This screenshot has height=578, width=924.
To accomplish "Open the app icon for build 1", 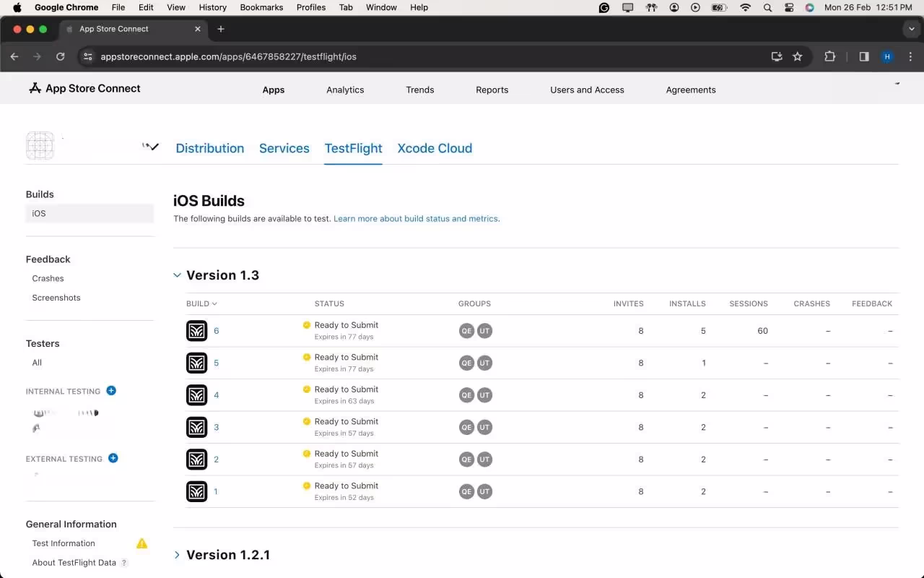I will coord(196,491).
